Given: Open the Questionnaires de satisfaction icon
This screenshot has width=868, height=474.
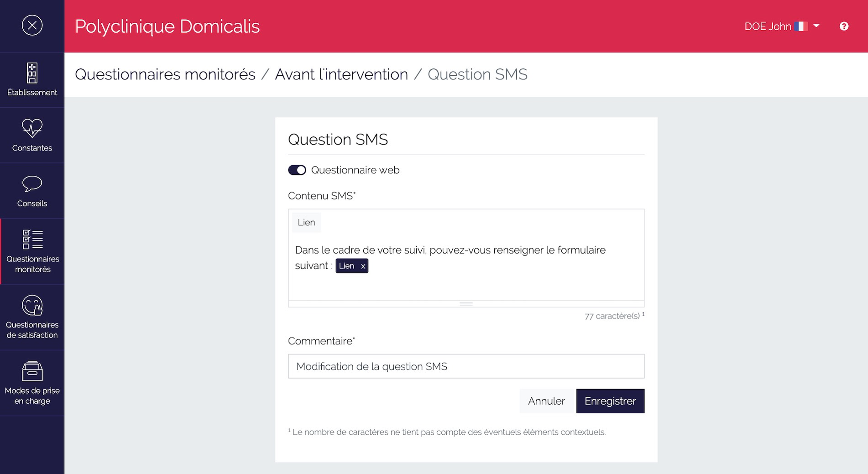Looking at the screenshot, I should [x=32, y=305].
